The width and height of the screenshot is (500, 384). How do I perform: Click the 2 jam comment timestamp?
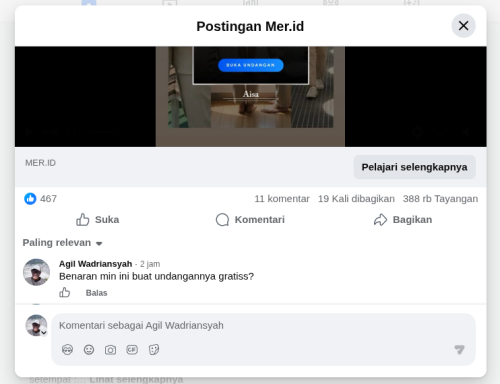click(x=150, y=264)
